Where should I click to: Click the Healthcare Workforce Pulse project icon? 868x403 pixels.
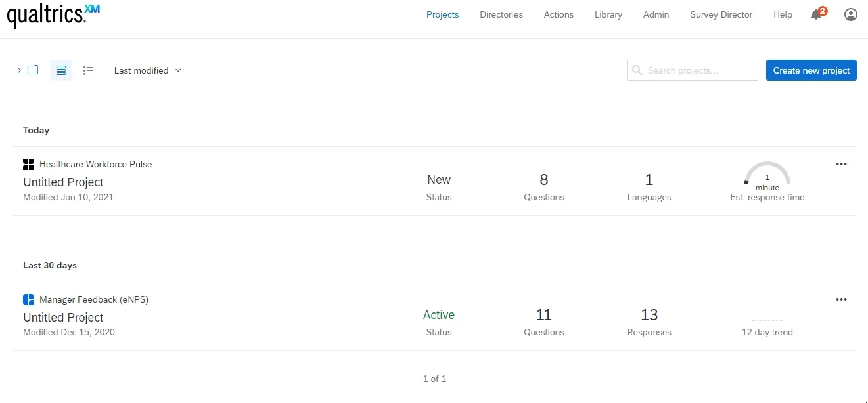coord(28,164)
